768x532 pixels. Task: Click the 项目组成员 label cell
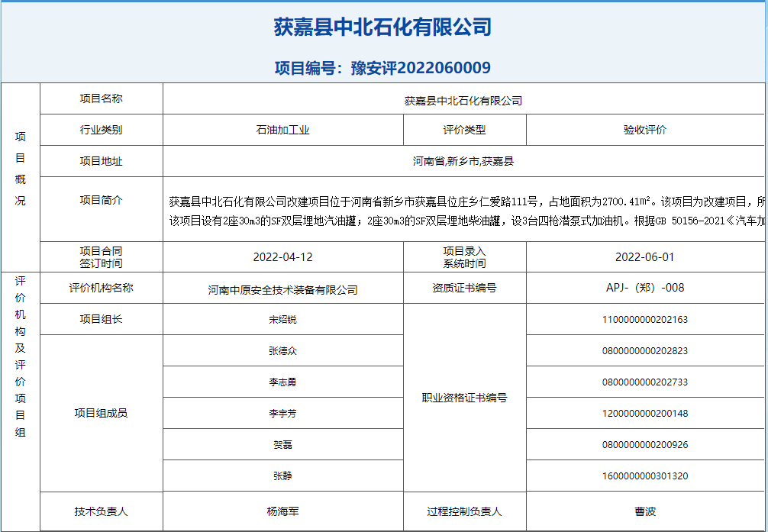point(102,413)
